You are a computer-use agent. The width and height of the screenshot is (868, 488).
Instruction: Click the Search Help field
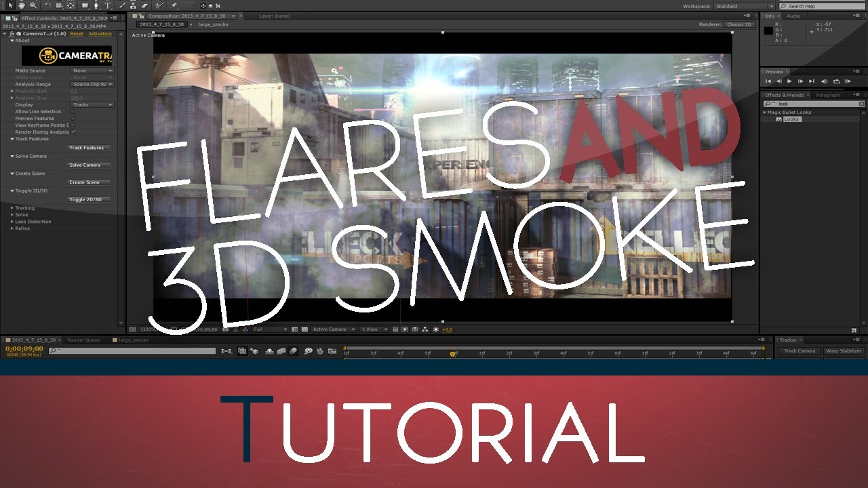(x=821, y=6)
